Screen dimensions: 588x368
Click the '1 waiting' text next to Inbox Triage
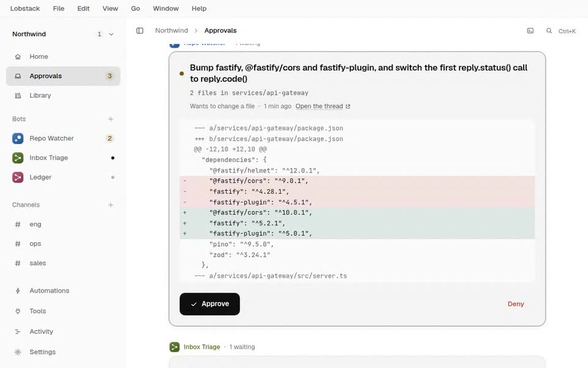pyautogui.click(x=242, y=347)
